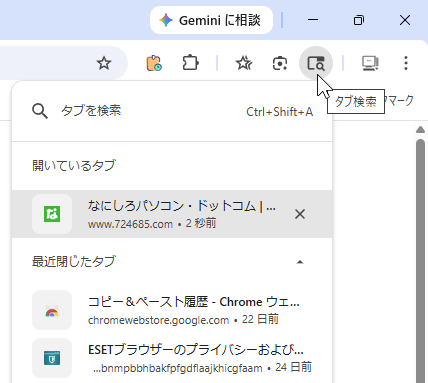The width and height of the screenshot is (428, 383).
Task: Open the Chrome three-dot menu
Action: pos(406,63)
